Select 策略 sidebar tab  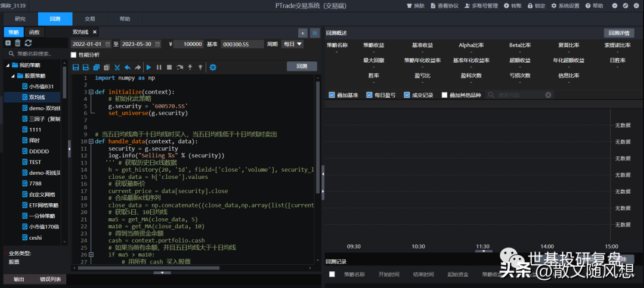[x=14, y=32]
